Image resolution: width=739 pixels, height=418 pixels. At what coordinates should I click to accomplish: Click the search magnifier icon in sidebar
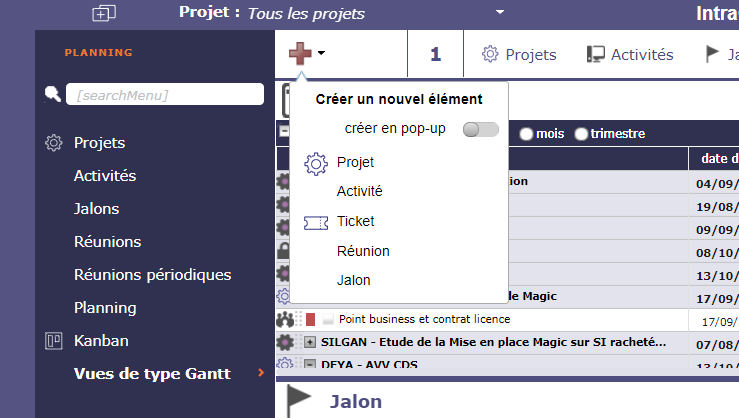(x=53, y=94)
